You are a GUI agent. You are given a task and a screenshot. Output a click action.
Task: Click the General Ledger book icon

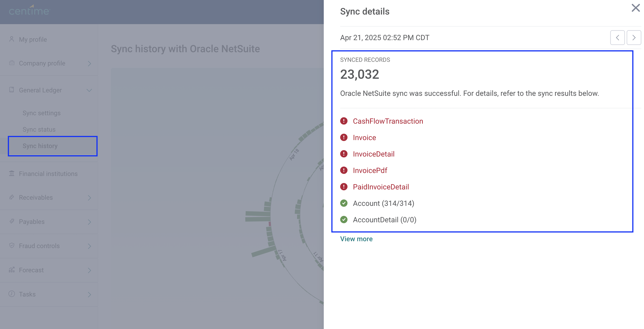[12, 90]
